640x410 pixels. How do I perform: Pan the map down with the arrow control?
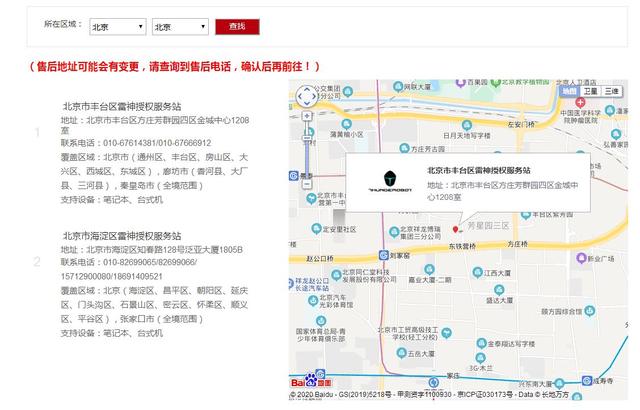pyautogui.click(x=306, y=103)
